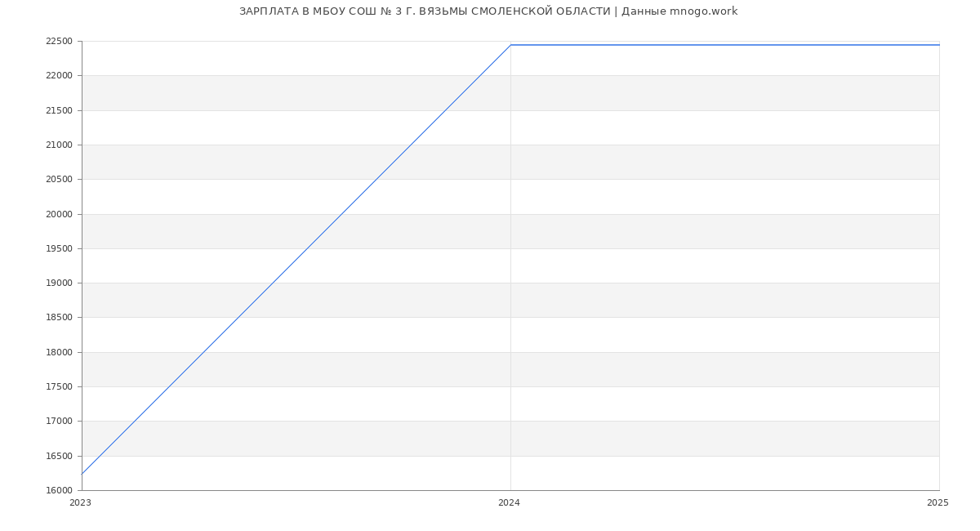This screenshot has width=980, height=531.
Task: Select the 22000 y-axis label
Action: click(x=59, y=76)
